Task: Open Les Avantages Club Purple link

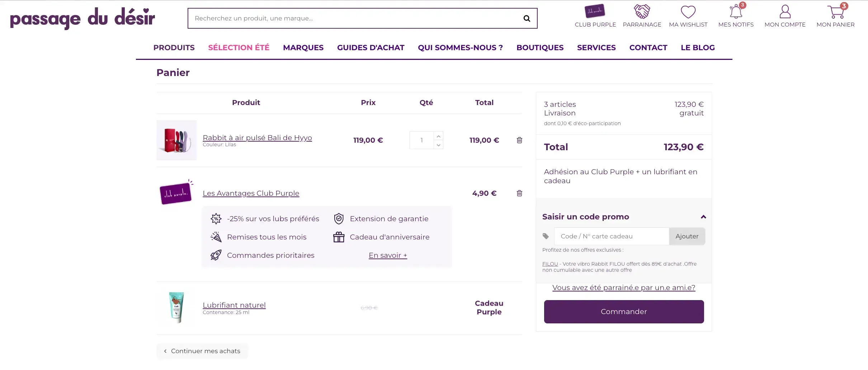Action: (251, 193)
